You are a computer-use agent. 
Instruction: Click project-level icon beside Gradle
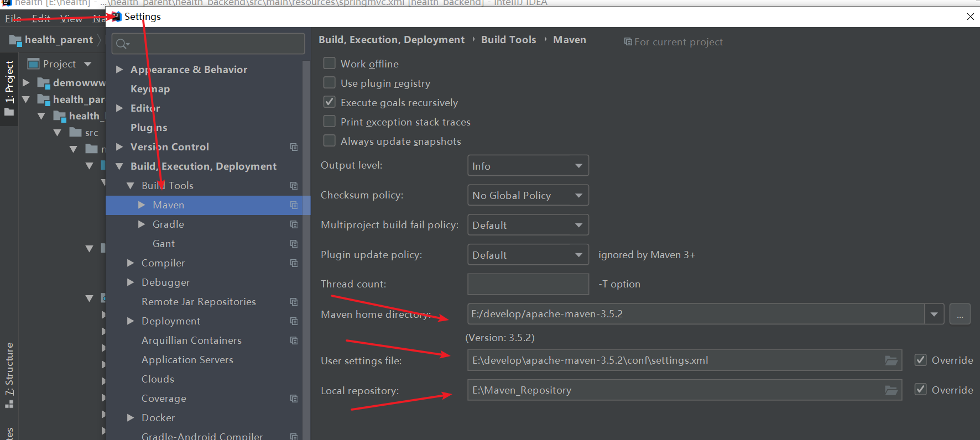click(x=294, y=224)
